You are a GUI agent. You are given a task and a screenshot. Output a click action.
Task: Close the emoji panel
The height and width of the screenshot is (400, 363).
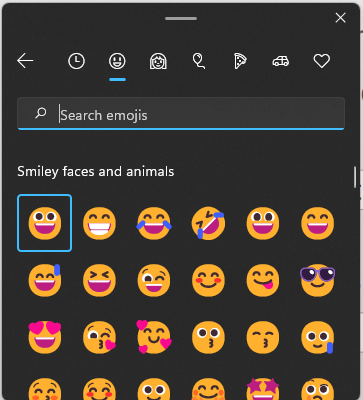[x=340, y=18]
